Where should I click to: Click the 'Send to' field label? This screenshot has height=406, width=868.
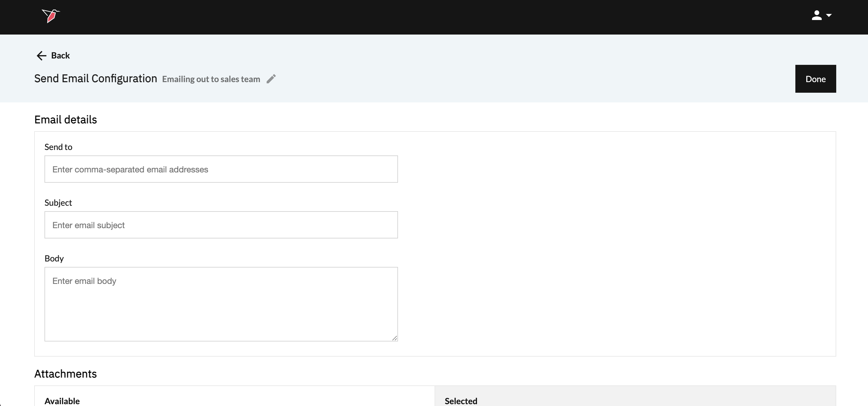58,147
